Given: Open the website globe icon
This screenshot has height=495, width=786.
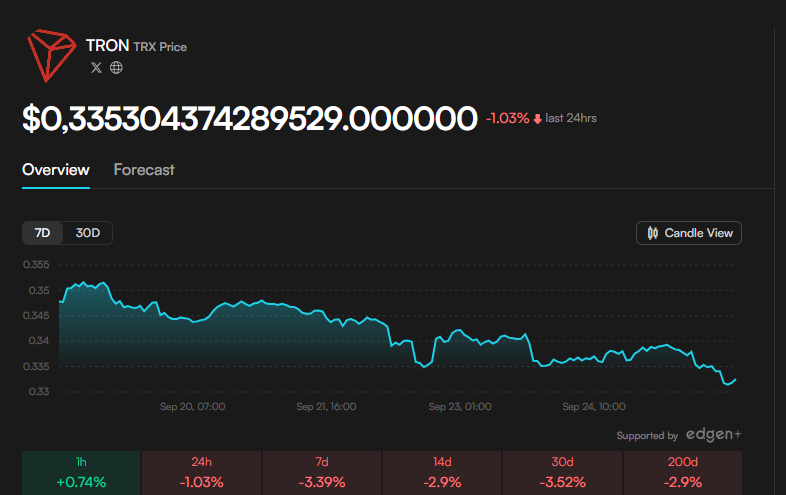Looking at the screenshot, I should point(116,68).
